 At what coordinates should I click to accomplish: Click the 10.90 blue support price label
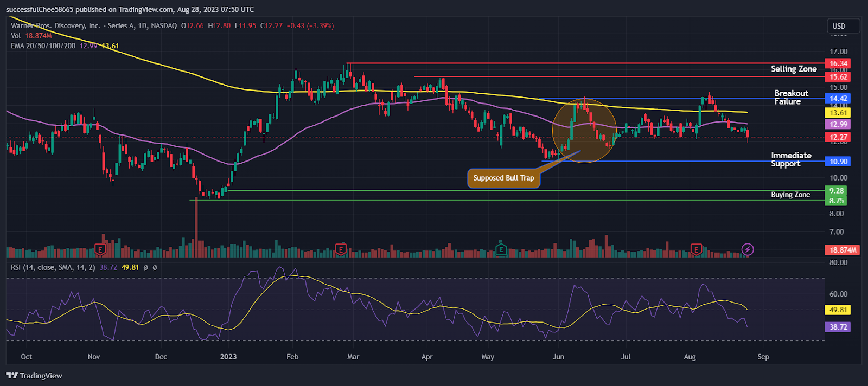tap(838, 162)
